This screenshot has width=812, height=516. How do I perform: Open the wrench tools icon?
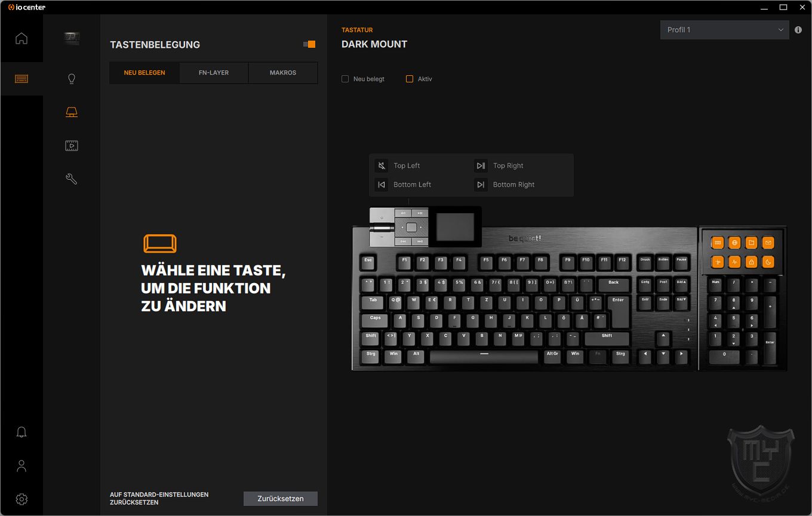point(72,179)
